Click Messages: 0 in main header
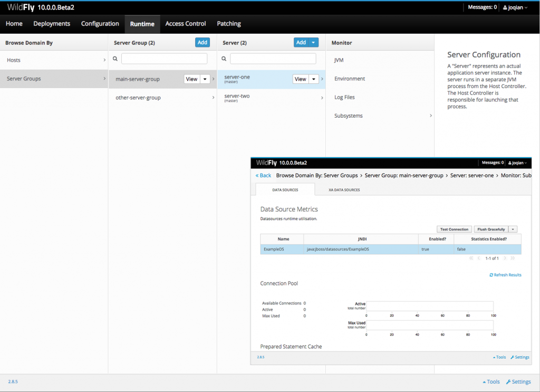 482,7
